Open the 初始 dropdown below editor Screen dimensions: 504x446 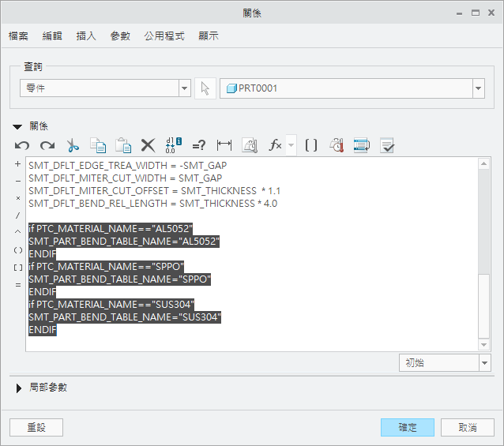(484, 363)
